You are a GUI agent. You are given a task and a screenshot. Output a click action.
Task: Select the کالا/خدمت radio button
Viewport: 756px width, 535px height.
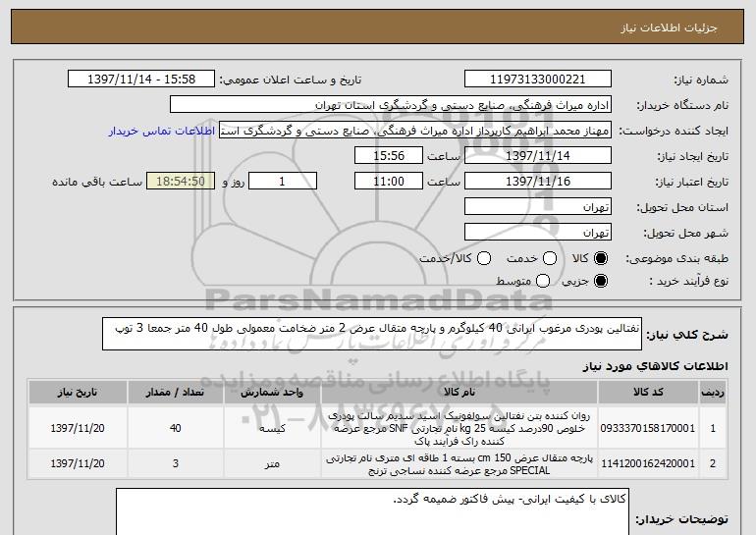[x=484, y=258]
